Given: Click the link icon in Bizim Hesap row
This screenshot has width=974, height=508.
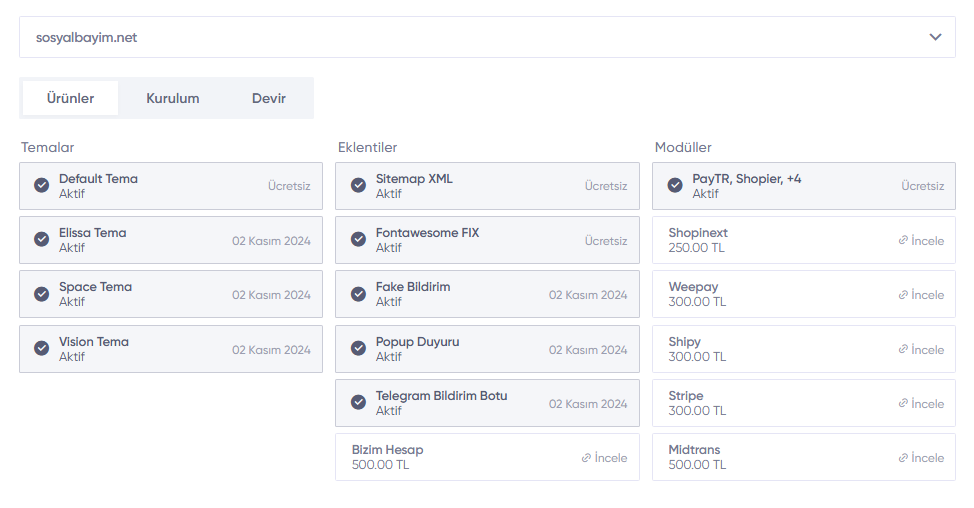Looking at the screenshot, I should click(x=586, y=458).
